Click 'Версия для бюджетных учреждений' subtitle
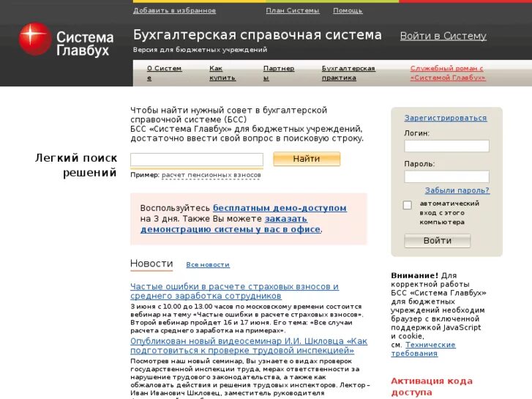Viewport: 532px width, 399px height. click(201, 50)
